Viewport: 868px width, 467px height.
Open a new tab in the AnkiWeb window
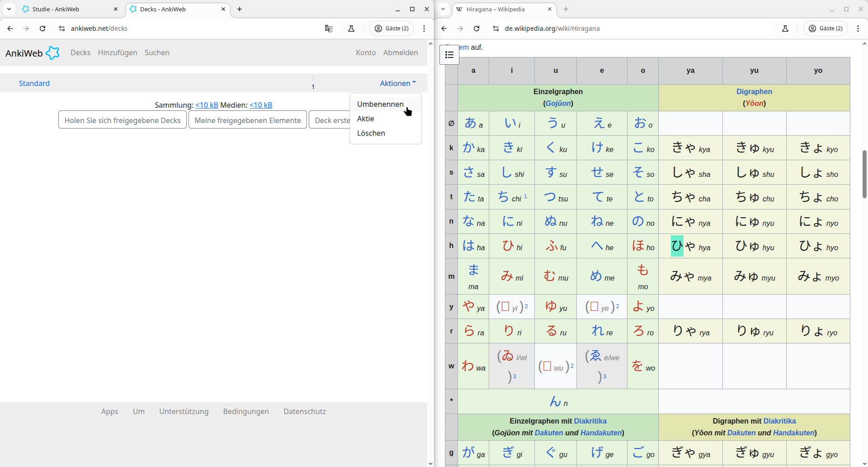(240, 9)
